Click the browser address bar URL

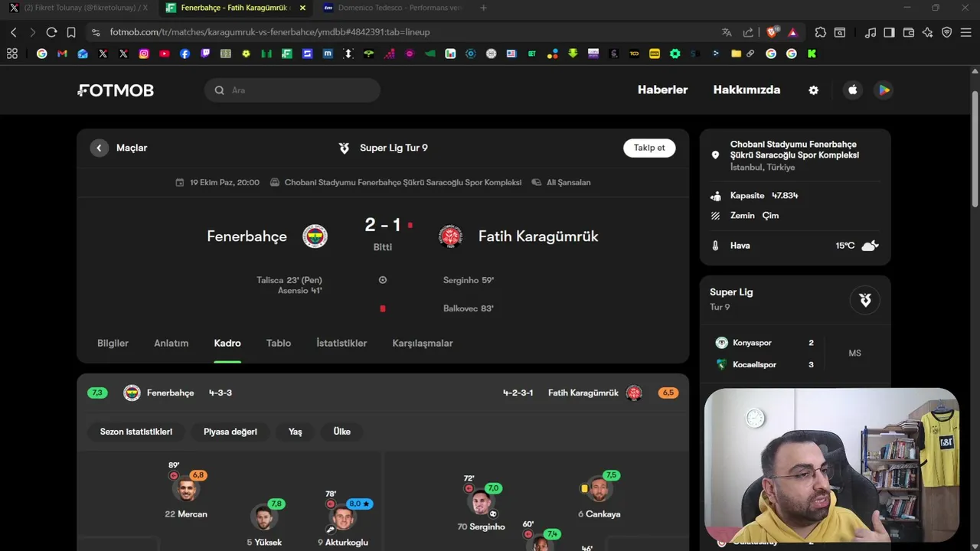click(x=270, y=32)
